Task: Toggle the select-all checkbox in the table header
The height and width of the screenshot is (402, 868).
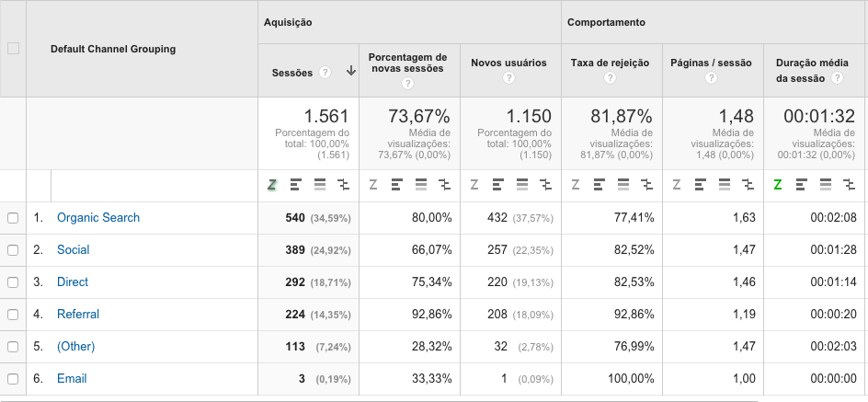Action: tap(13, 49)
